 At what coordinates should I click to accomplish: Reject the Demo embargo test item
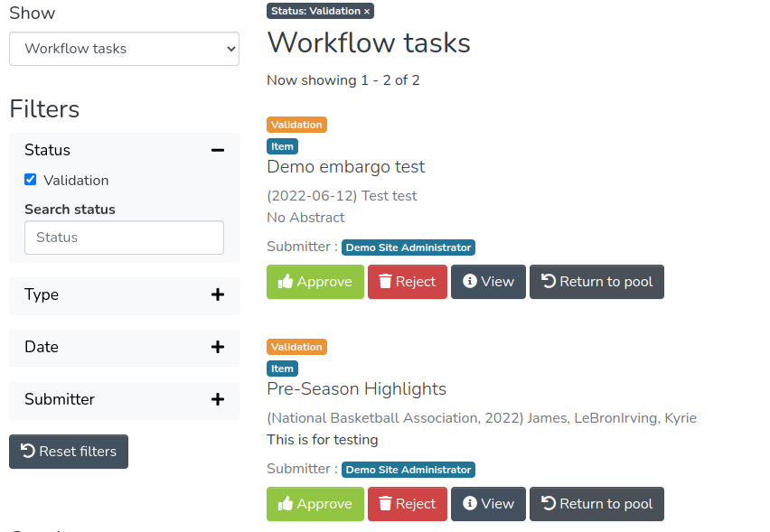point(408,282)
